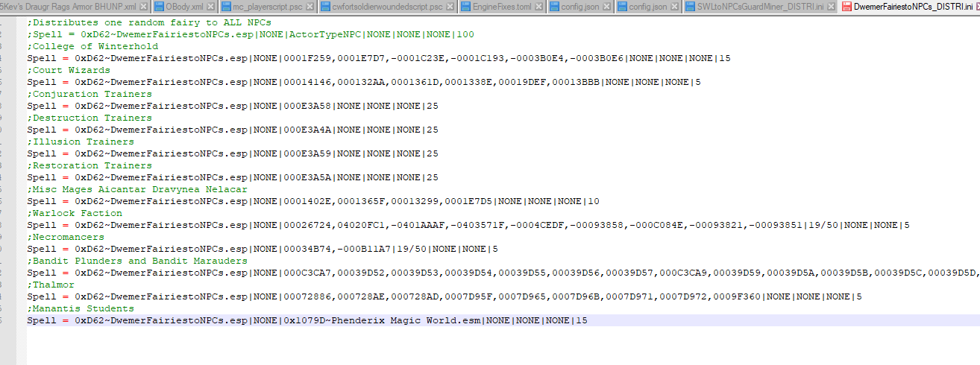Click the ";Illusion Trainers" comment
The height and width of the screenshot is (365, 980).
pyautogui.click(x=81, y=142)
